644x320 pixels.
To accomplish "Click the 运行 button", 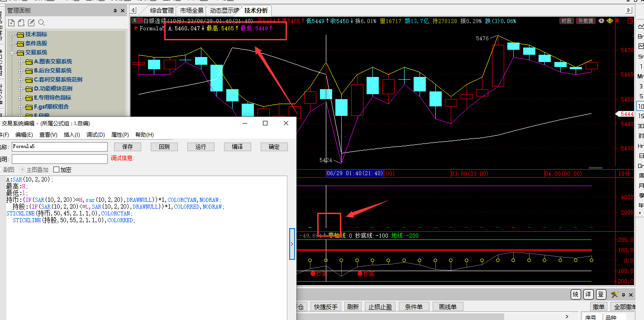I will pos(200,147).
